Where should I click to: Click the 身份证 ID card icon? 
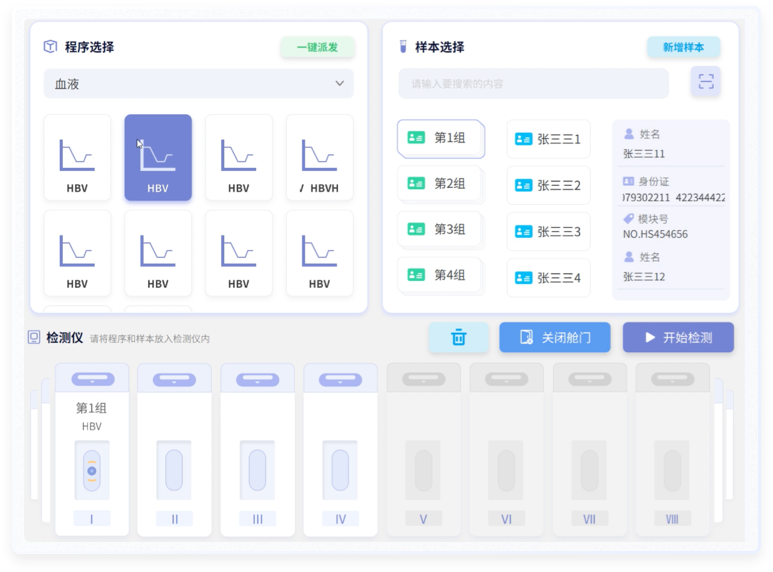pyautogui.click(x=629, y=181)
